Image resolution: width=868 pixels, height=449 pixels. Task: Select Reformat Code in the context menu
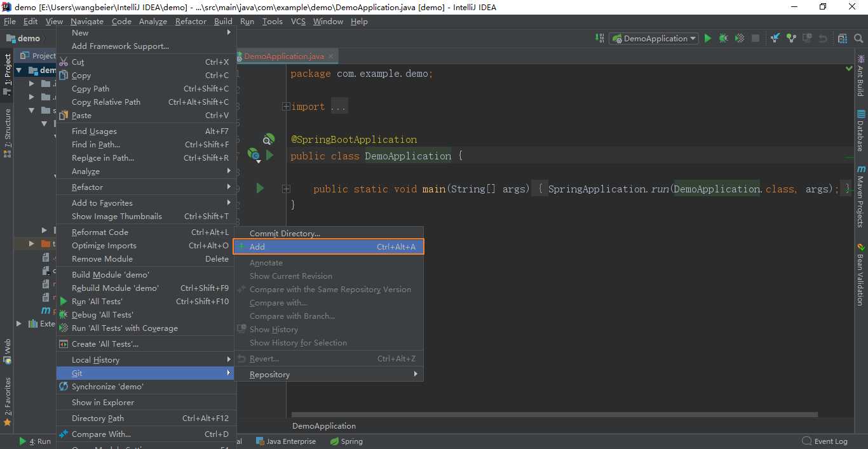pyautogui.click(x=146, y=232)
